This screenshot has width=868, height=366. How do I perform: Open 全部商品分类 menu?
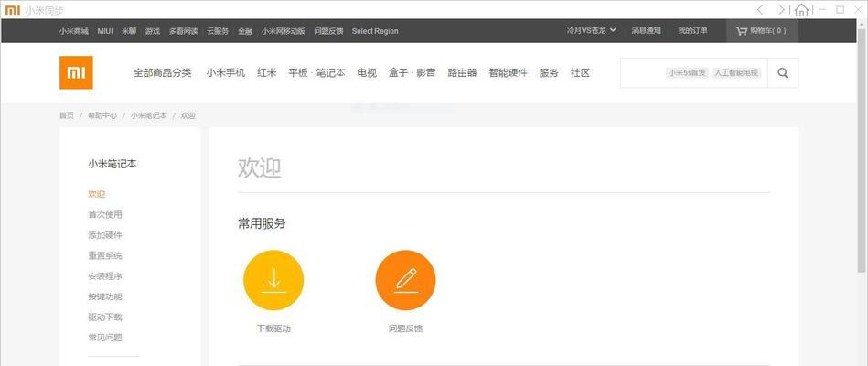click(162, 72)
